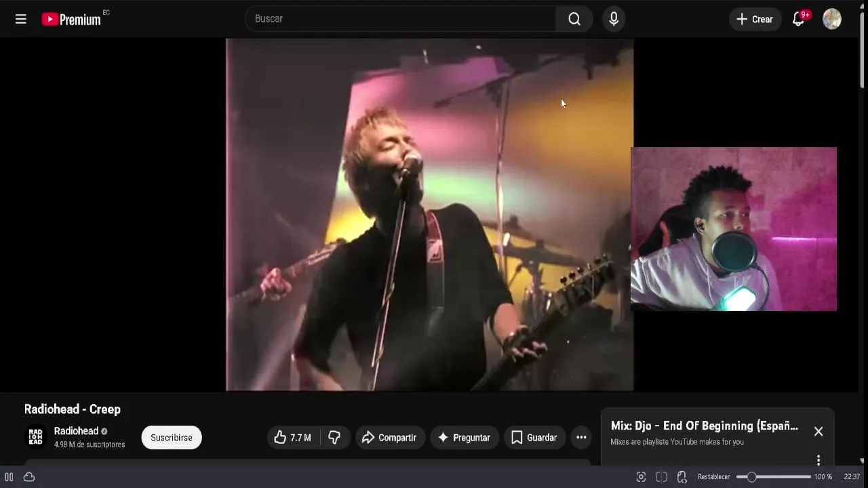Start voice search with the microphone
This screenshot has height=488, width=868.
click(614, 19)
